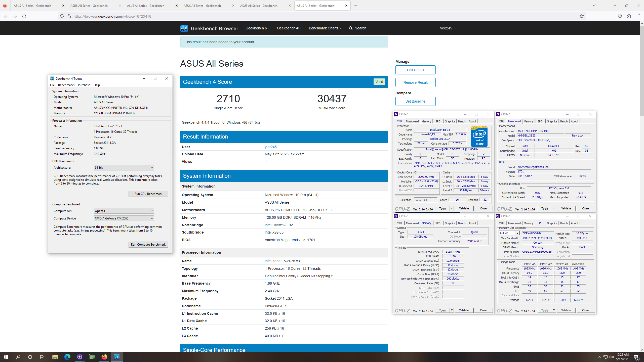Open the Benchmarks menu in Geekbench 4
644x362 pixels.
point(66,85)
